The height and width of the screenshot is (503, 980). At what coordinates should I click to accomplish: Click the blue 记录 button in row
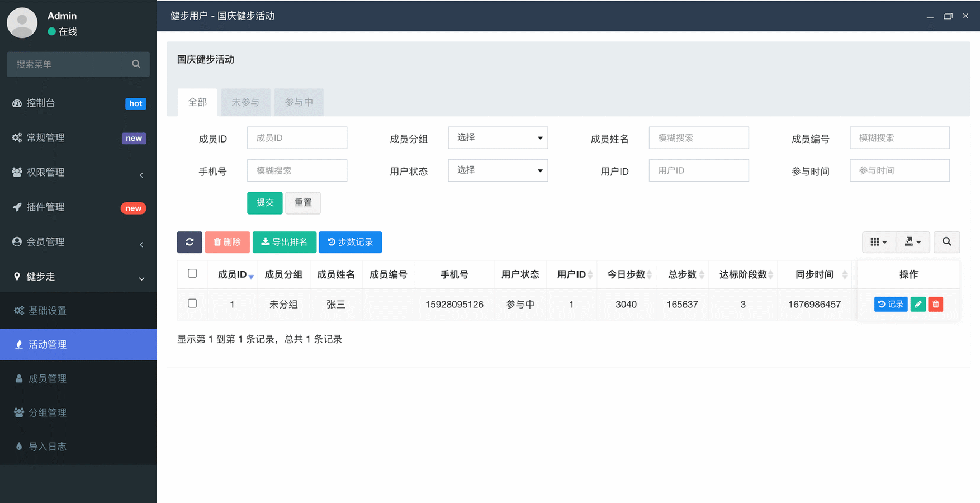[891, 304]
